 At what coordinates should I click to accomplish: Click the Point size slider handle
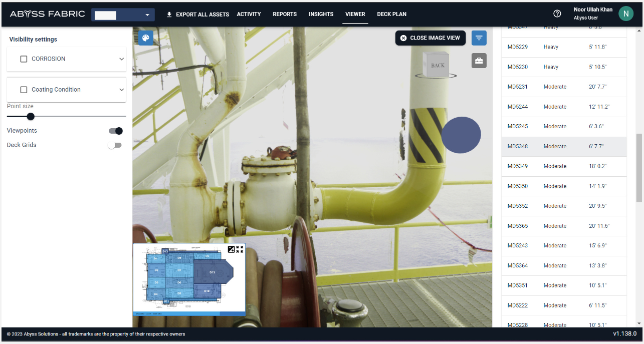[31, 117]
